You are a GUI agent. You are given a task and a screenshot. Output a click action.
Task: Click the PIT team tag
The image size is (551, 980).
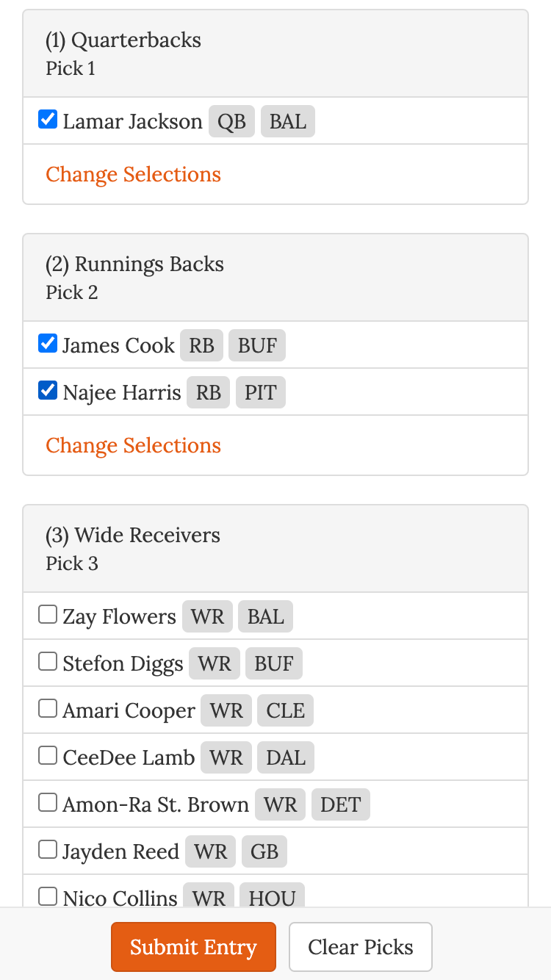click(x=260, y=393)
